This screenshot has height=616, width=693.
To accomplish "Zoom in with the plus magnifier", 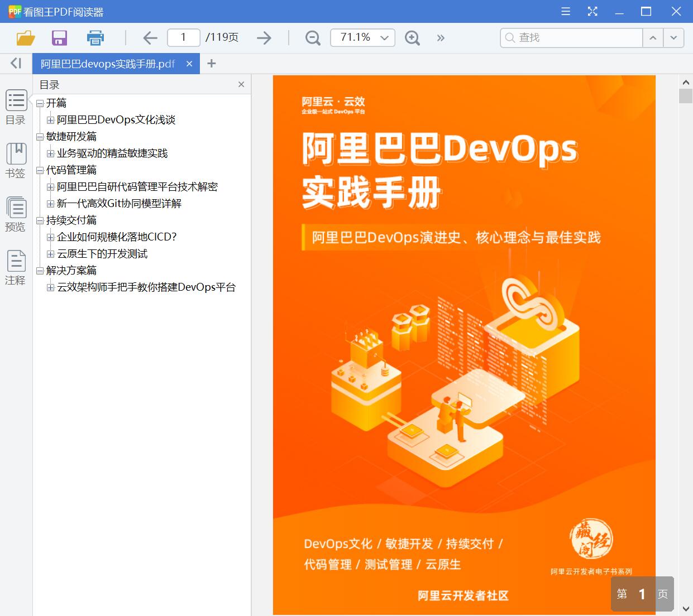I will 412,37.
